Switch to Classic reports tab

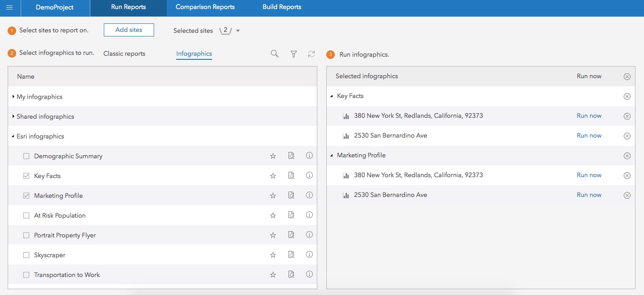click(x=124, y=54)
